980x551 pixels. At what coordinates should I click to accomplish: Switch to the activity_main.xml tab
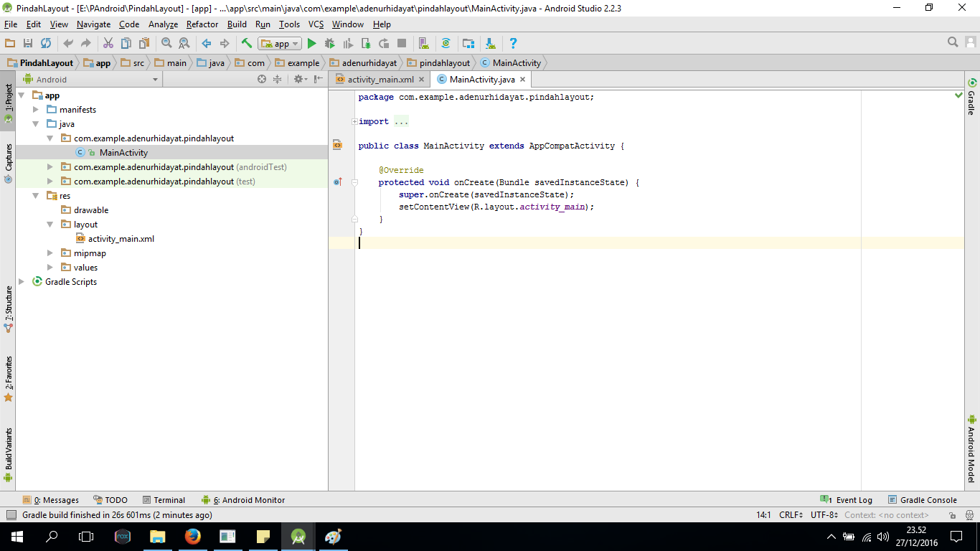tap(380, 80)
